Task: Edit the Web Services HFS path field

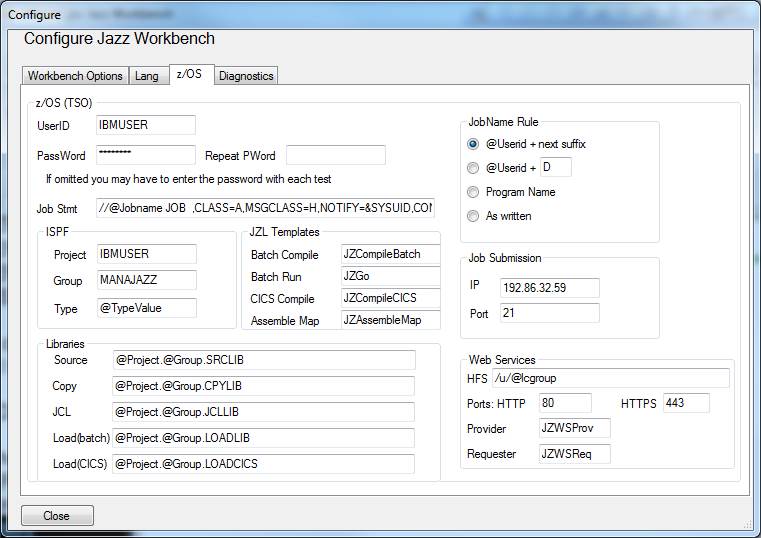Action: click(611, 378)
